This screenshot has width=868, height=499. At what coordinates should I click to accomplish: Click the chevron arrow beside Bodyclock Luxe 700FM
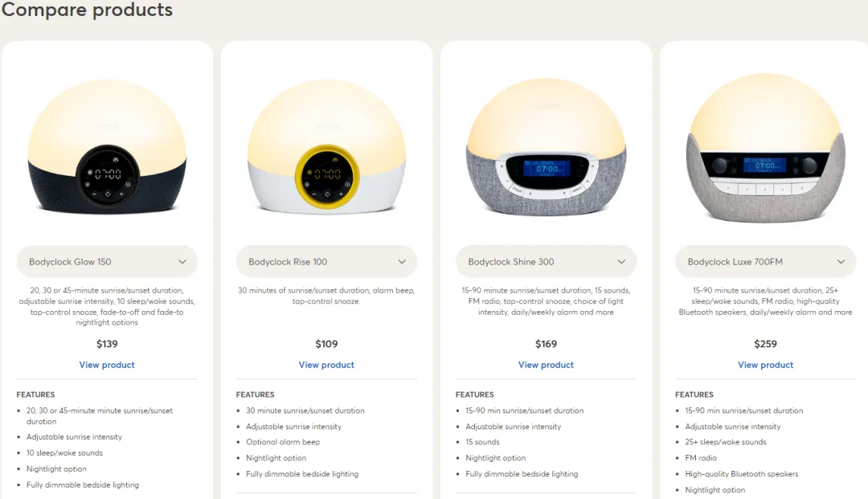coord(841,262)
